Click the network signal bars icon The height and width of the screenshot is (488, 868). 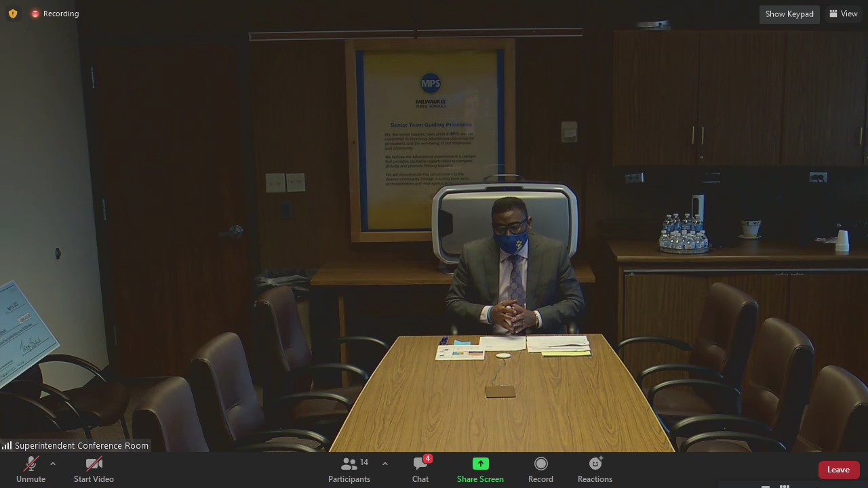[7, 445]
